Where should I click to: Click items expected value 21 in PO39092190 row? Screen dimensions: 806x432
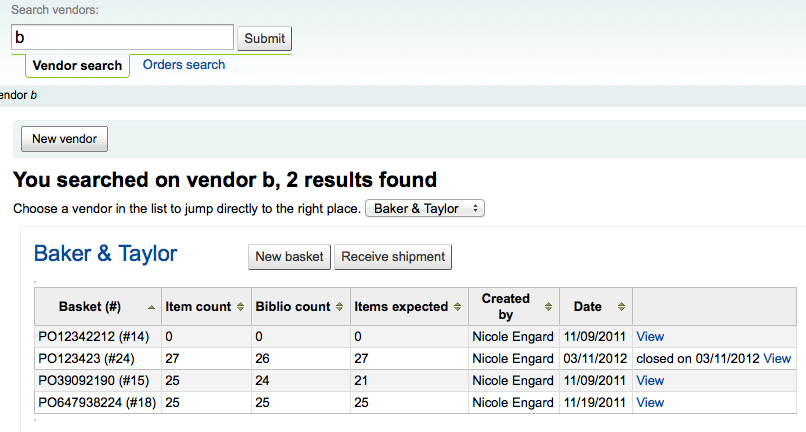[361, 381]
